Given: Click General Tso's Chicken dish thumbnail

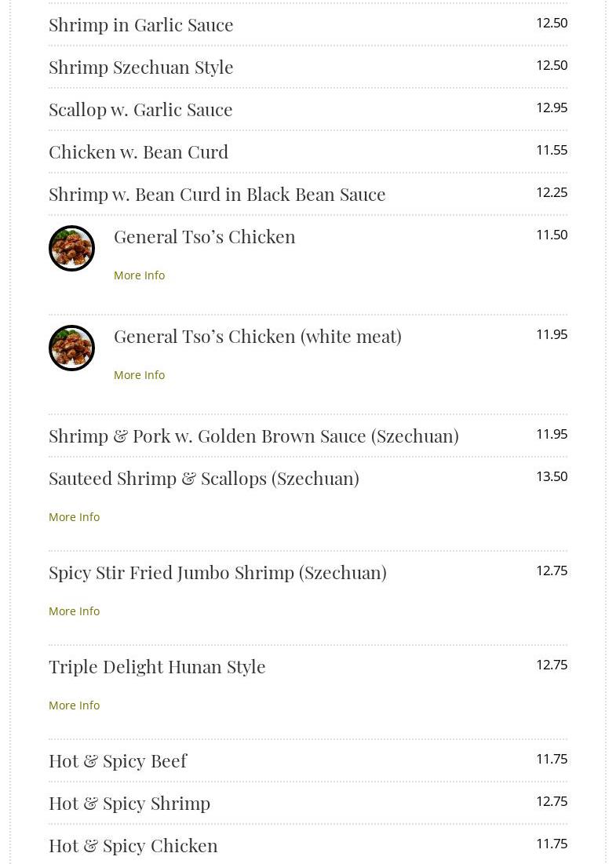Looking at the screenshot, I should click(x=71, y=248).
